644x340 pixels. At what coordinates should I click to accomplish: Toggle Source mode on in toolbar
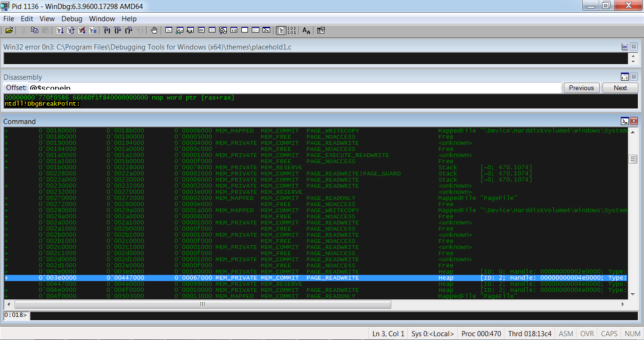(281, 31)
